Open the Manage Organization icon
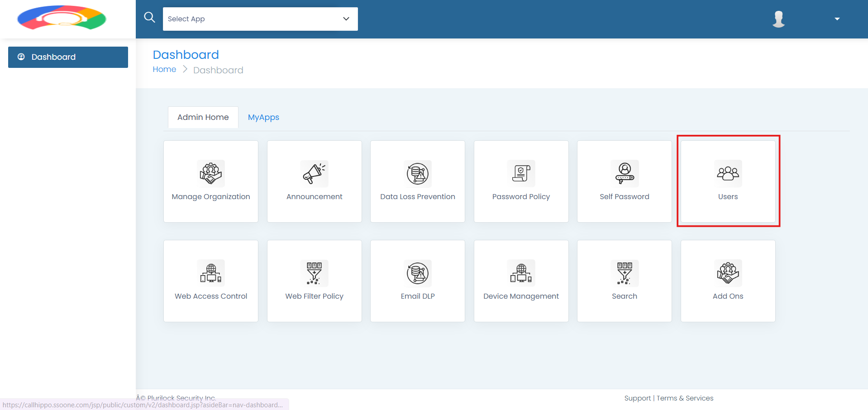 211,173
